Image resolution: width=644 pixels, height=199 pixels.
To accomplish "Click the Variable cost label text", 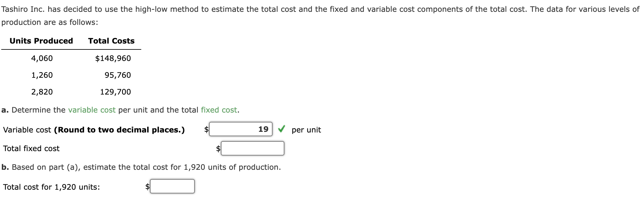I will 26,130.
